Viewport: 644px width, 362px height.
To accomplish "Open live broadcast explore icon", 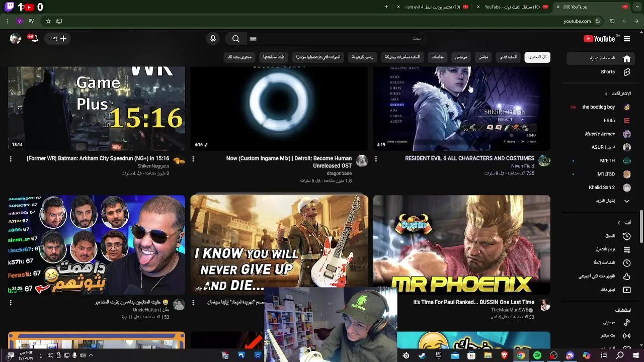I will [x=627, y=335].
